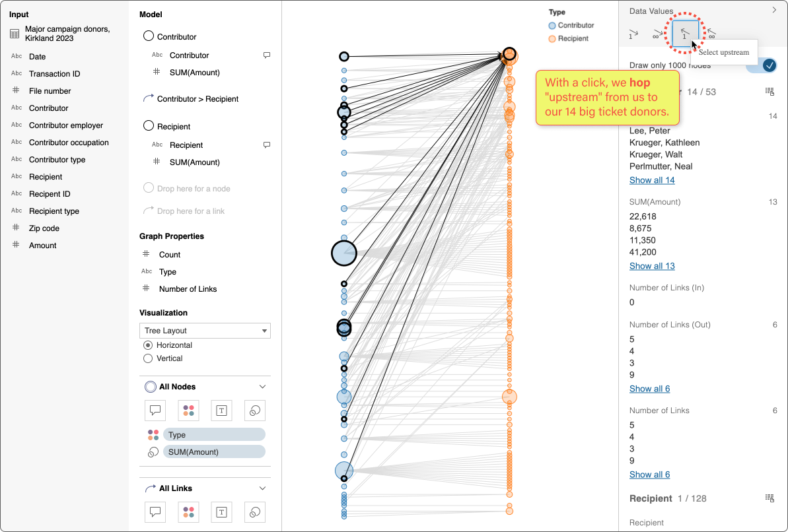The width and height of the screenshot is (788, 532).
Task: Open the tooltip editor for All Nodes
Action: pos(155,410)
